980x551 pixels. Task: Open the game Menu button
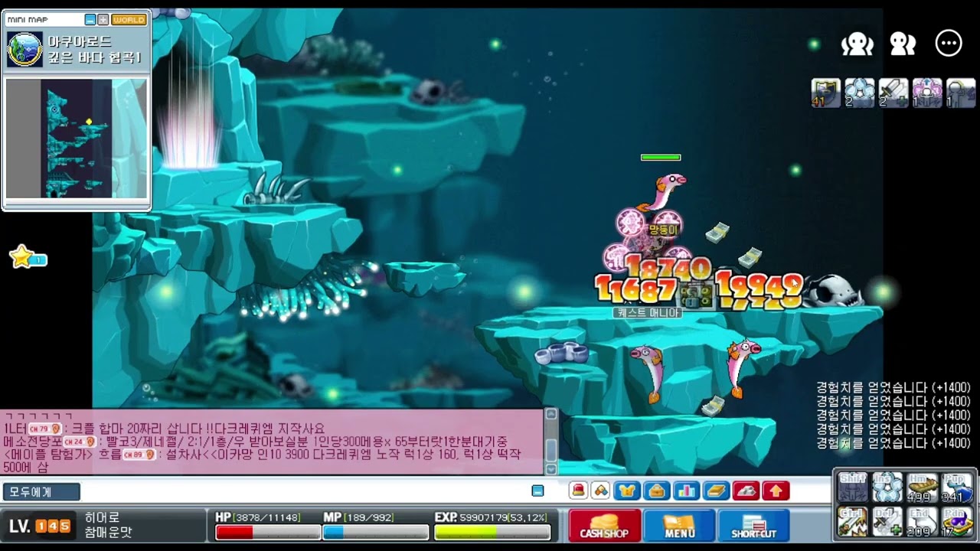pyautogui.click(x=679, y=525)
